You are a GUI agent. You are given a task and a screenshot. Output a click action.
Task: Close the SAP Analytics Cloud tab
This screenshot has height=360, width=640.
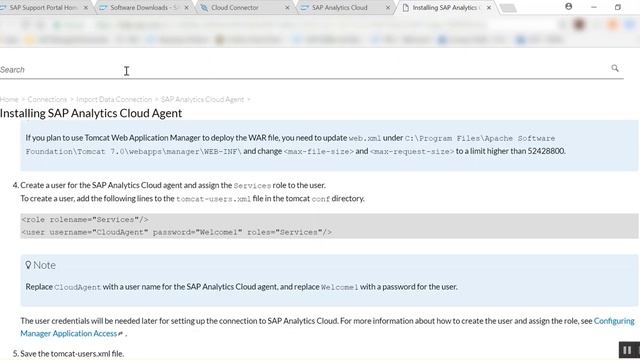tap(388, 8)
